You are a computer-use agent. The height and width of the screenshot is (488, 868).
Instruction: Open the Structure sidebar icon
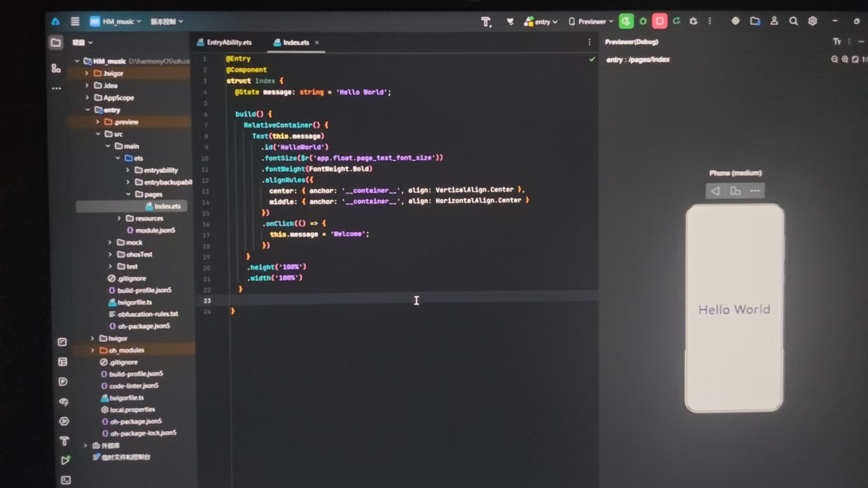(x=56, y=68)
